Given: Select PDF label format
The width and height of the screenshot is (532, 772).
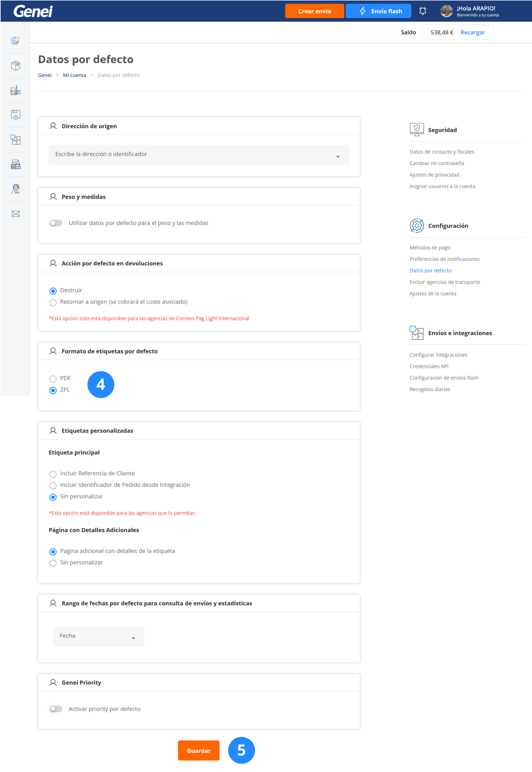Looking at the screenshot, I should [x=53, y=379].
